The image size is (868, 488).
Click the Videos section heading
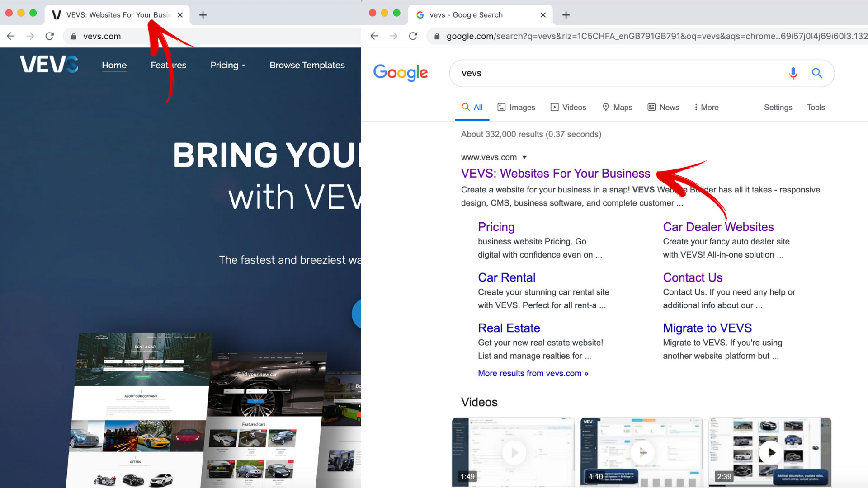(x=479, y=402)
